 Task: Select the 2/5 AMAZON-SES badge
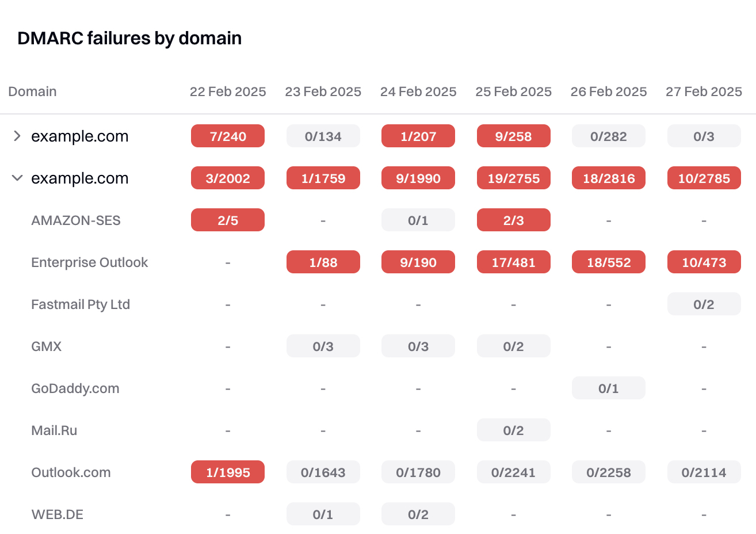(x=228, y=220)
